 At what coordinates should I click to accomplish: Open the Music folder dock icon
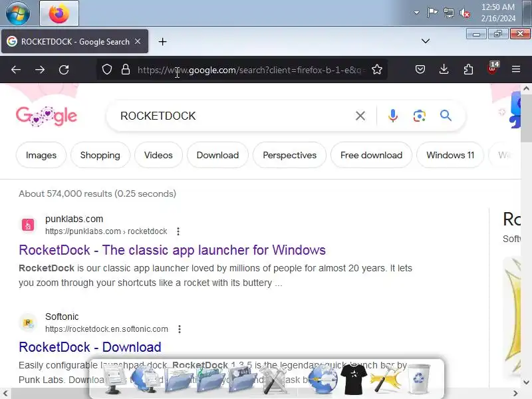(210, 380)
